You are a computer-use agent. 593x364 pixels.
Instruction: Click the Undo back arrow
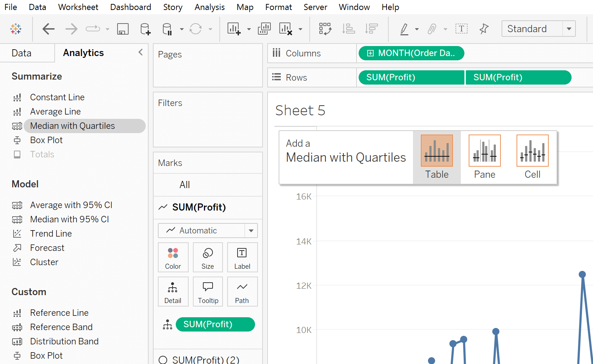(x=49, y=29)
